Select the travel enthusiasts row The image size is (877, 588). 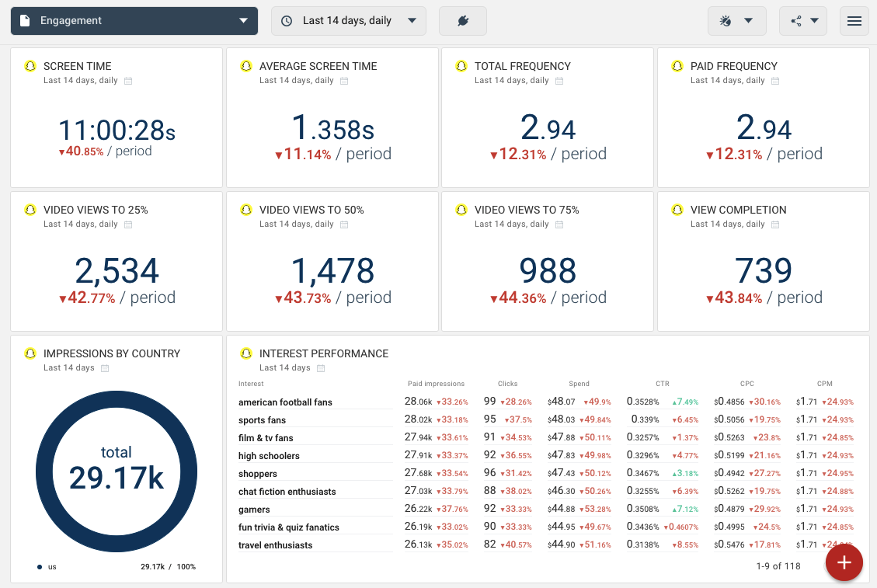[x=547, y=545]
